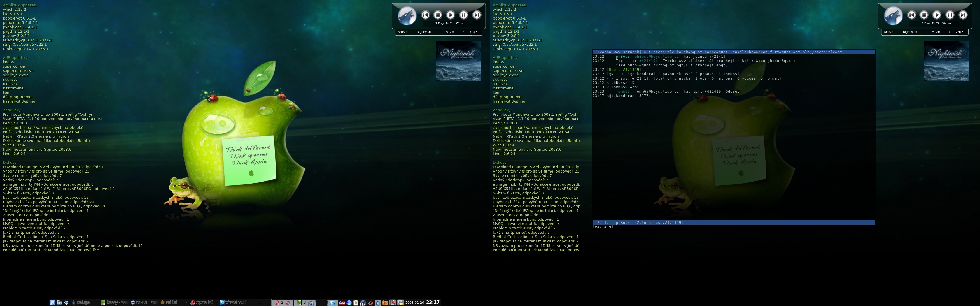Click 'Problem s cacti/SNMP, odpovědí: 7' on the right monitor
The height and width of the screenshot is (306, 980).
(x=524, y=228)
